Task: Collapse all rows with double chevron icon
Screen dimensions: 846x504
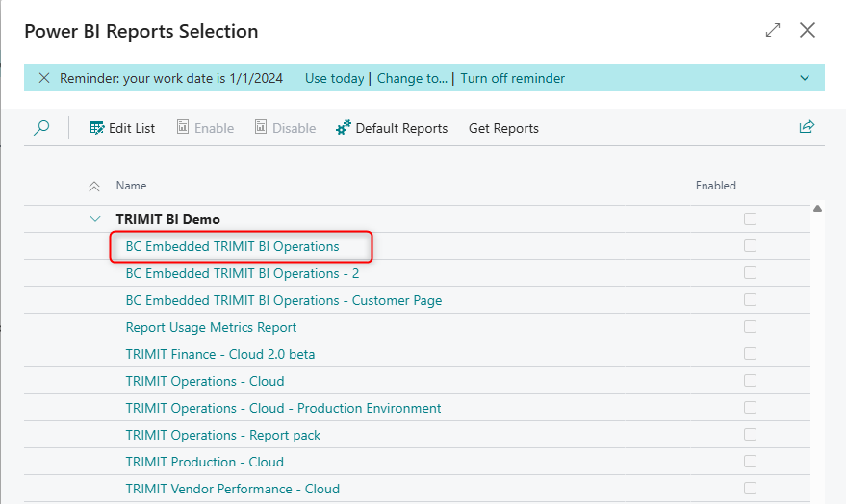Action: click(94, 186)
